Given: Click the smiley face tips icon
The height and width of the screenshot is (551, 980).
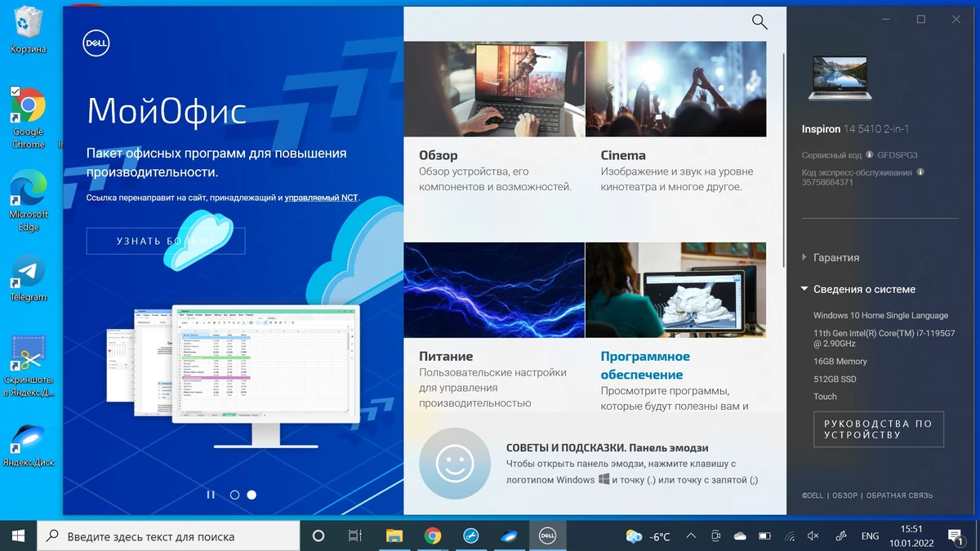Looking at the screenshot, I should [455, 464].
